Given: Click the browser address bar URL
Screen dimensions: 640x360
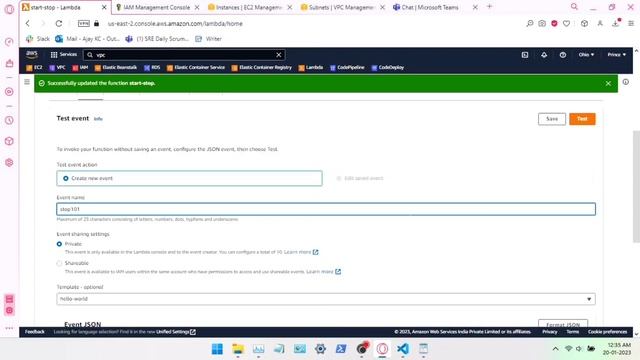Looking at the screenshot, I should [x=175, y=24].
